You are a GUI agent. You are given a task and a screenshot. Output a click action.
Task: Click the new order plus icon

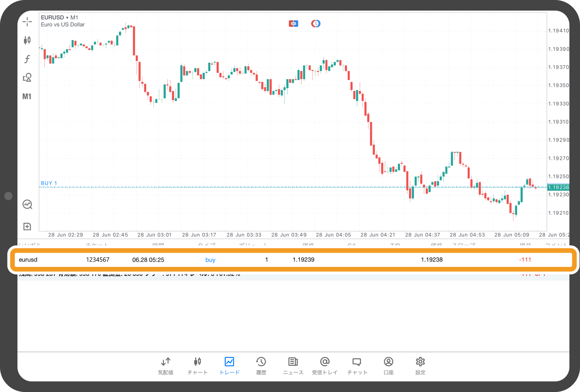pyautogui.click(x=27, y=227)
